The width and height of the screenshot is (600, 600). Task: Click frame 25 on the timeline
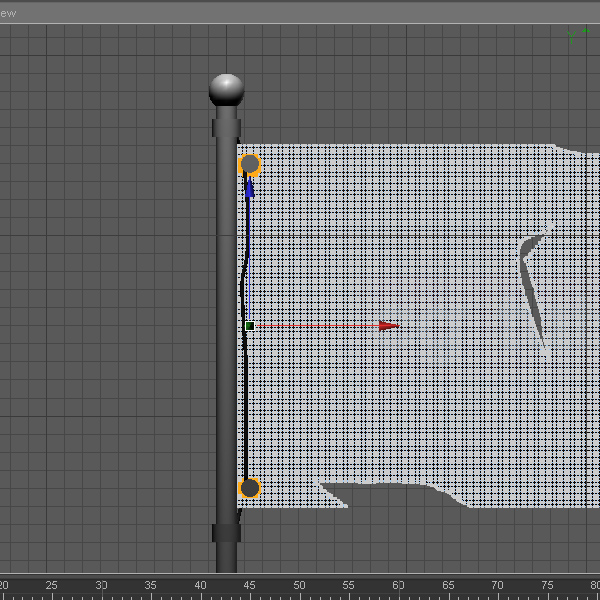pos(52,585)
